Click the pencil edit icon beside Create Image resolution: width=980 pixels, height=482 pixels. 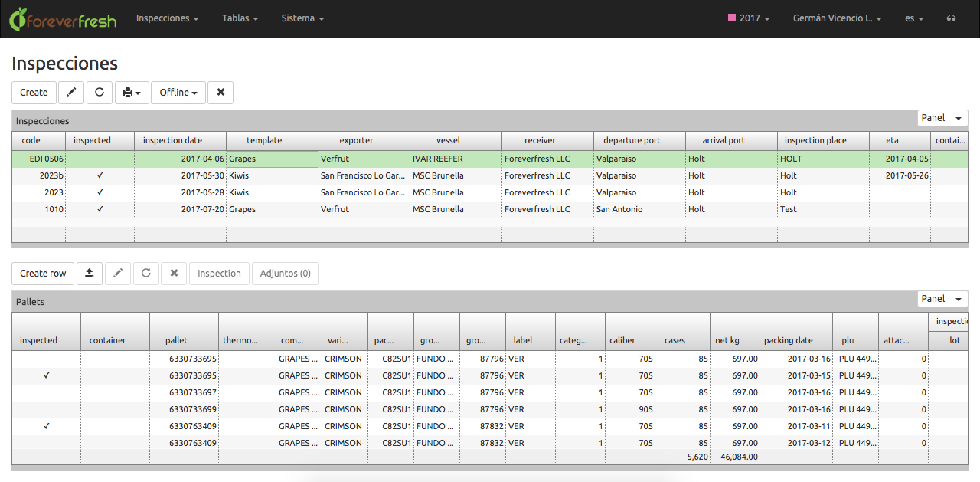[71, 93]
